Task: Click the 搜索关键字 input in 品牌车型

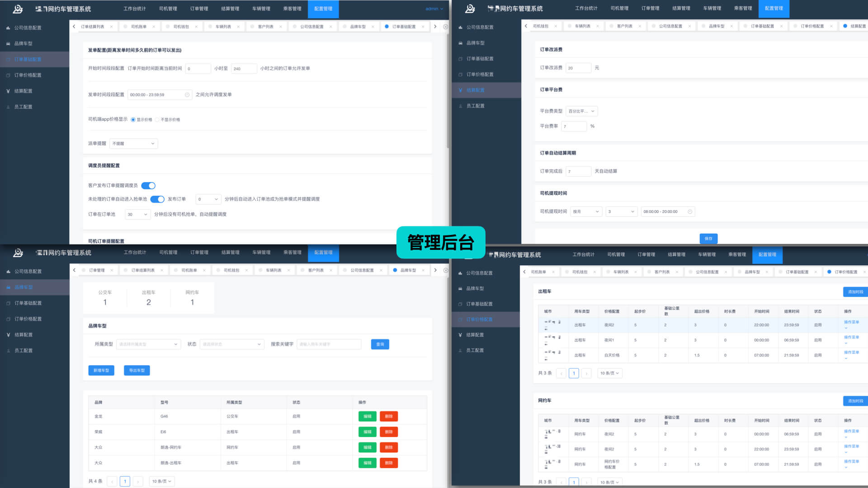Action: tap(329, 344)
